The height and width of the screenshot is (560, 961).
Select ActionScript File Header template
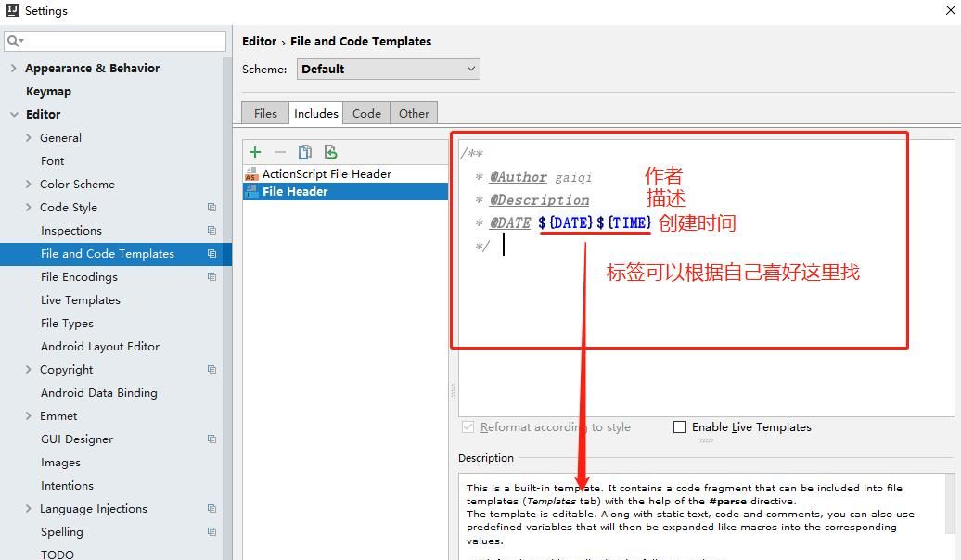pyautogui.click(x=346, y=174)
